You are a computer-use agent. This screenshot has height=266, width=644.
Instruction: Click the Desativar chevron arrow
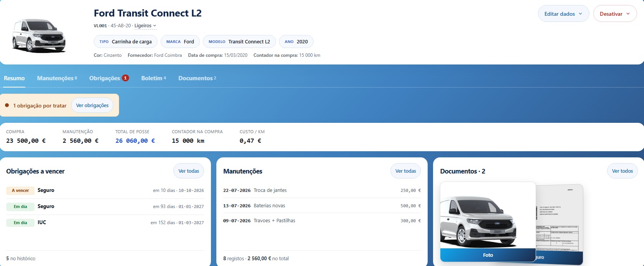[628, 14]
